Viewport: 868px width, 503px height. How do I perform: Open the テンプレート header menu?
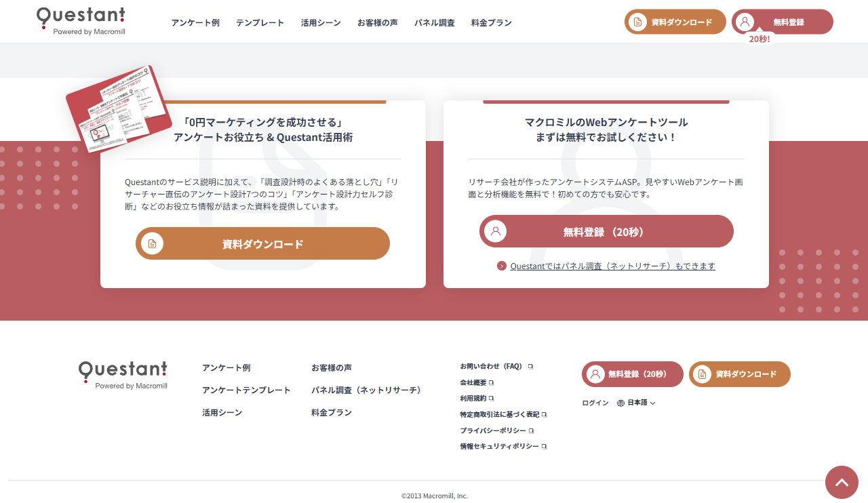point(260,22)
